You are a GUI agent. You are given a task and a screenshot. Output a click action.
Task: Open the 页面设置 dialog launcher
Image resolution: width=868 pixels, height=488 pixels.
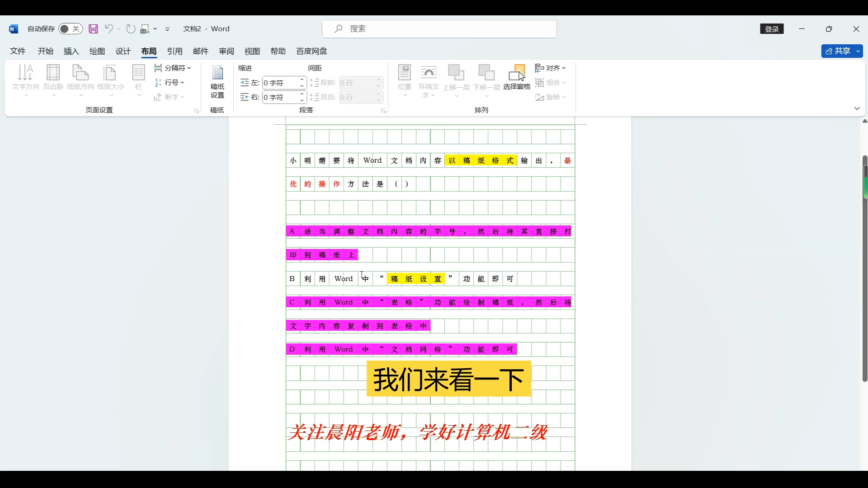pos(196,110)
